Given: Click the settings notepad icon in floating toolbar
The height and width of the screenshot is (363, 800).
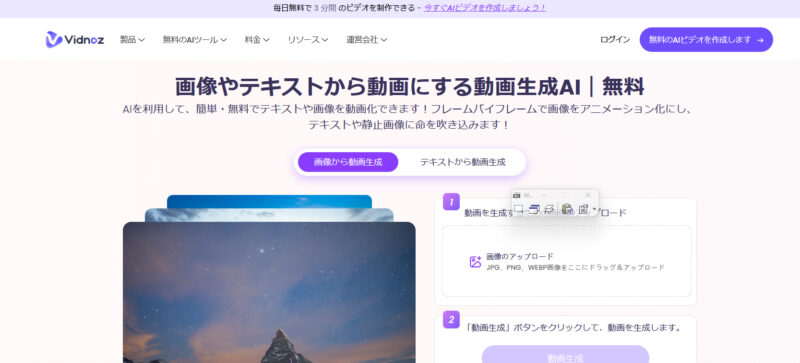Looking at the screenshot, I should (x=584, y=209).
